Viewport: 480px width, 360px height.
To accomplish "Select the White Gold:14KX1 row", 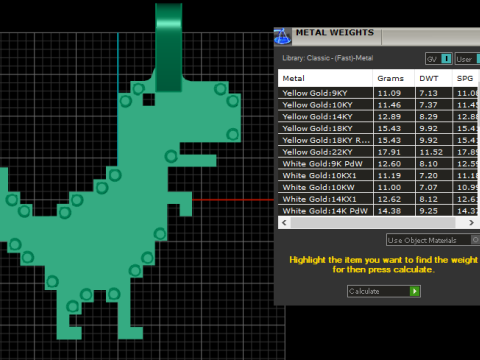I will pyautogui.click(x=379, y=199).
